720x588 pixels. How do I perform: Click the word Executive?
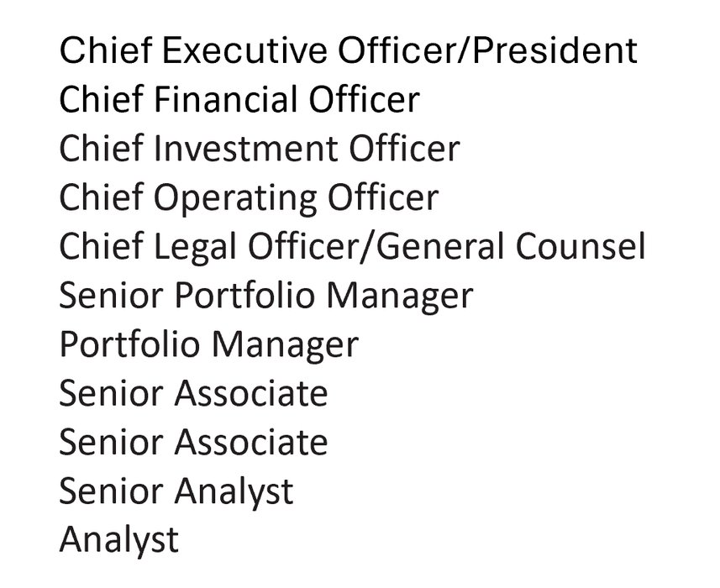tap(244, 50)
